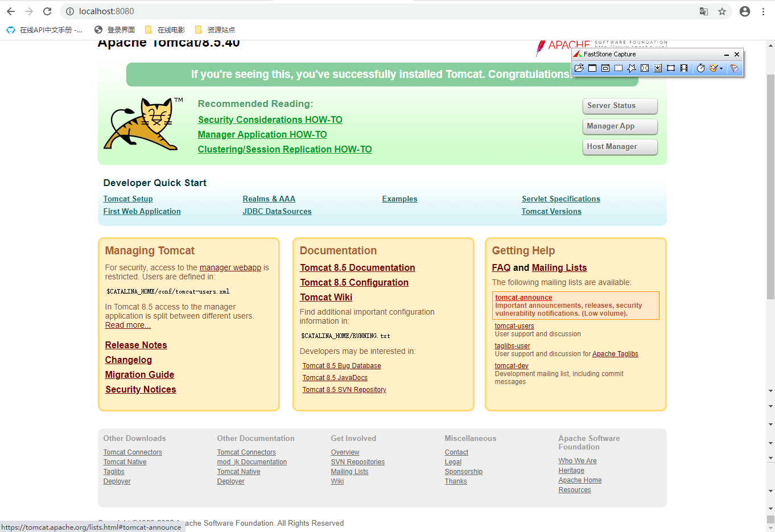Open the Mailing Lists heading link
This screenshot has height=532, width=775.
tap(559, 267)
